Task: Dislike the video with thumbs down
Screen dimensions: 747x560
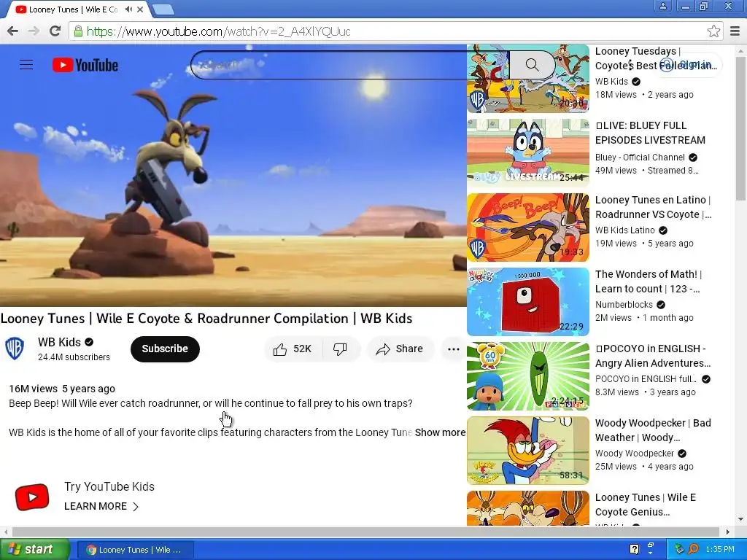Action: 340,349
